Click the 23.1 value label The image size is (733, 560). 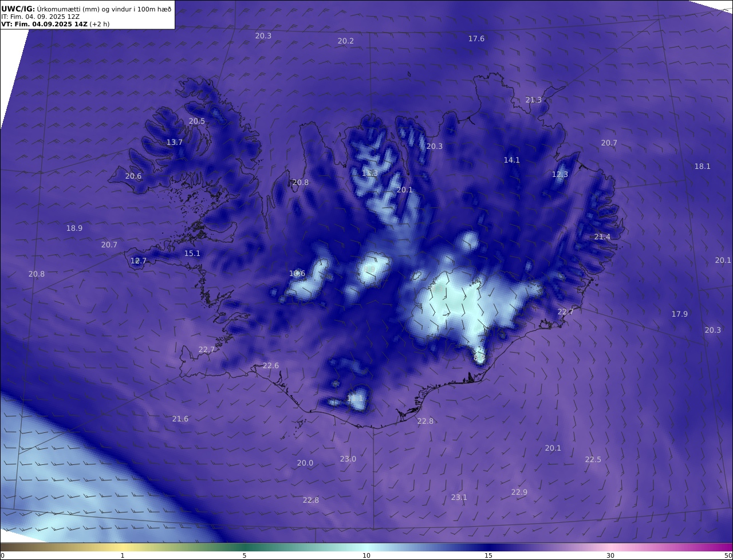[x=459, y=498]
